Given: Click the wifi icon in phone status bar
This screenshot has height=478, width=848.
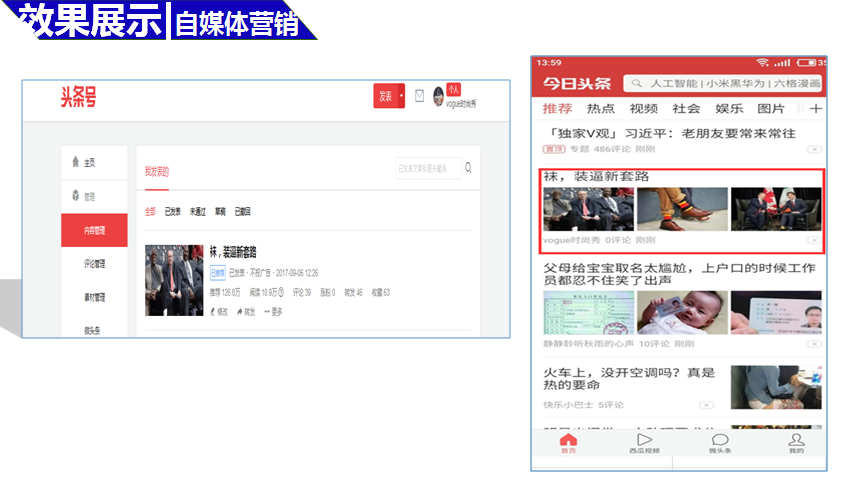Looking at the screenshot, I should click(763, 63).
